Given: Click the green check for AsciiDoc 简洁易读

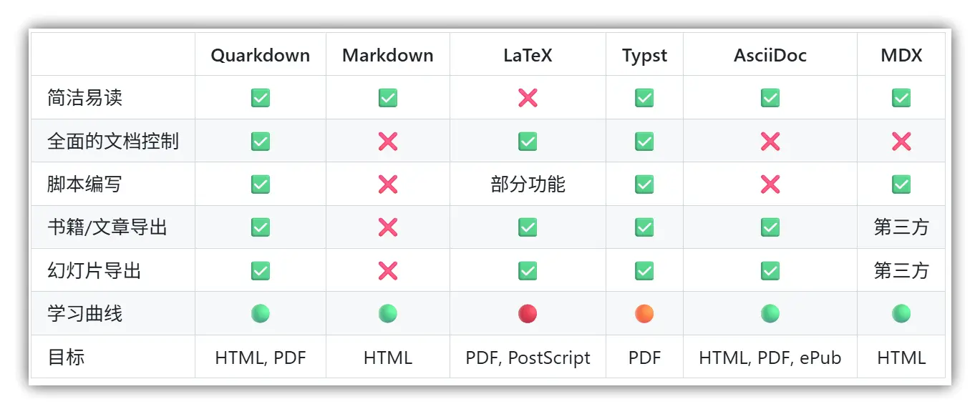Looking at the screenshot, I should (770, 98).
